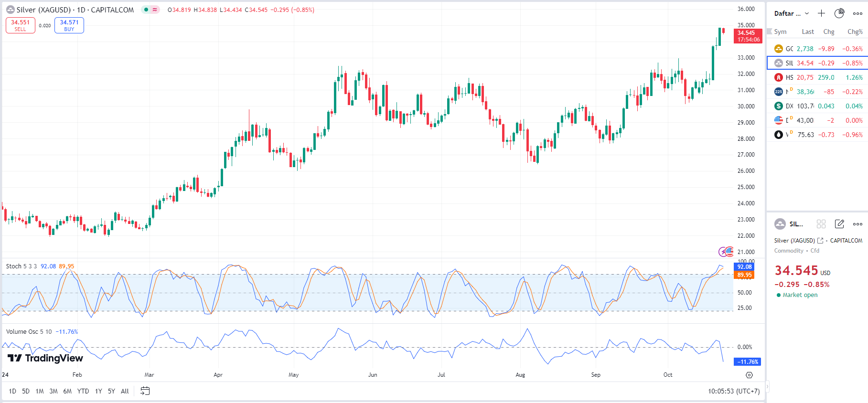Add a symbol with the watchlist plus icon
Screen dimensions: 868x403
821,13
